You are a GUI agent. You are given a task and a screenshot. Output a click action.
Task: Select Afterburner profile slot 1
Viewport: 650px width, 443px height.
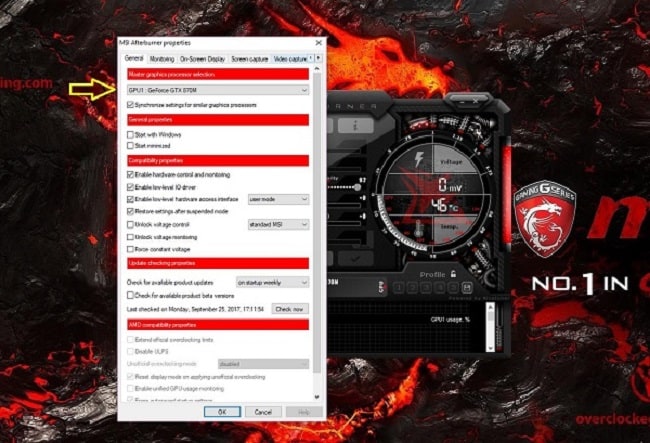point(398,288)
